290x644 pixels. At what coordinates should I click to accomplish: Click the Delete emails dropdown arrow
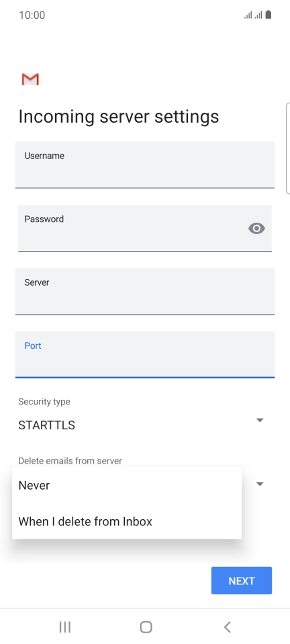[x=260, y=484]
